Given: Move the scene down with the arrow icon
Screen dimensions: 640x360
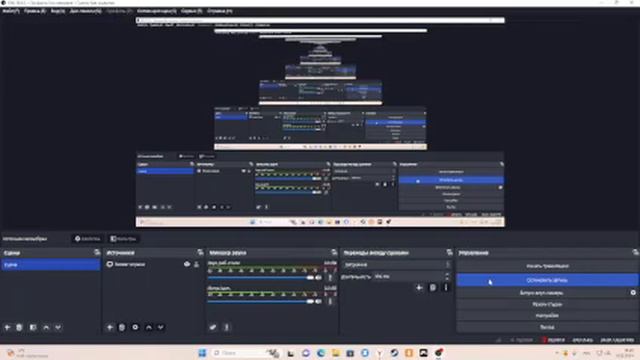Looking at the screenshot, I should pos(58,327).
